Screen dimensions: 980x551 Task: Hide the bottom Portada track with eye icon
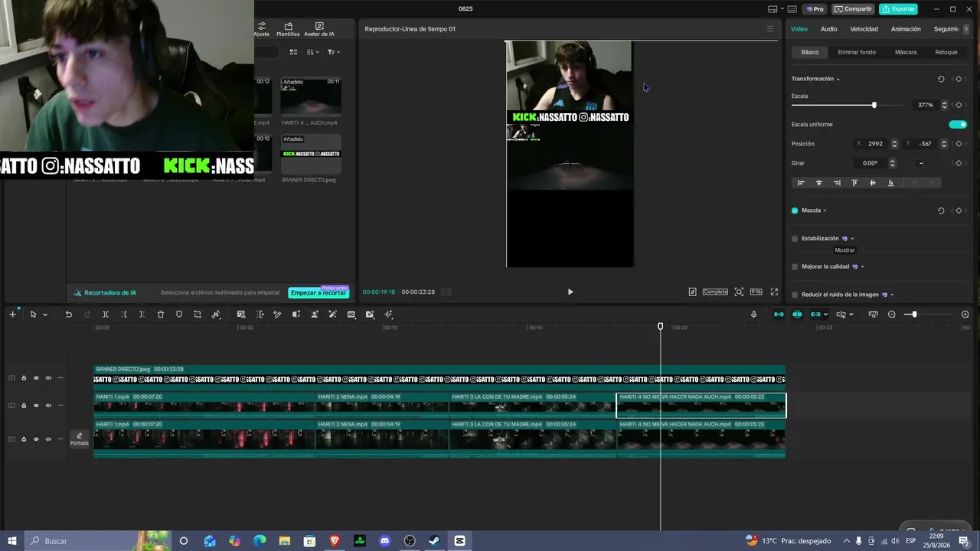(x=36, y=439)
